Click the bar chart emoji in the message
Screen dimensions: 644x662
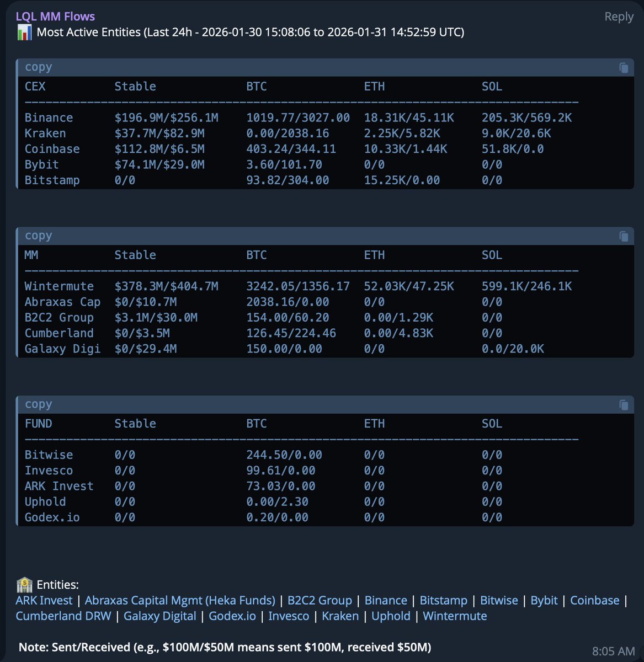click(x=24, y=32)
